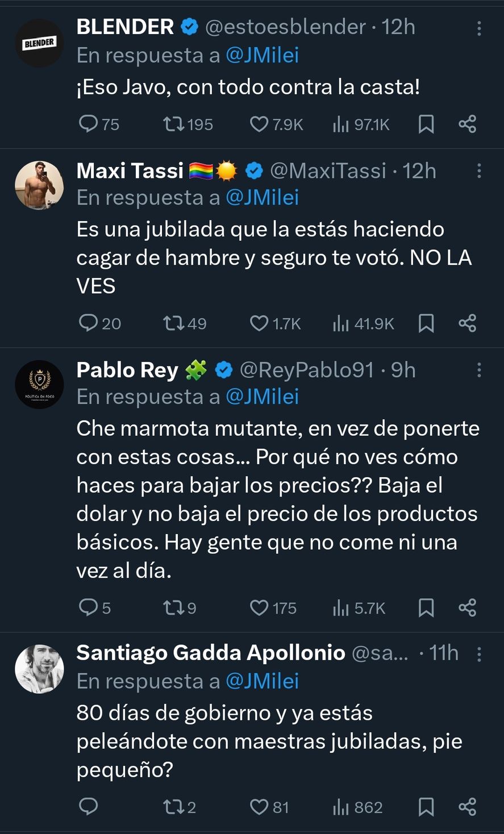Reply to Pablo Rey's tweet
Image resolution: width=504 pixels, height=834 pixels.
[89, 608]
